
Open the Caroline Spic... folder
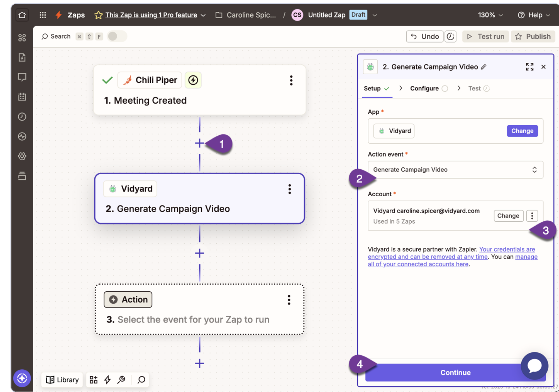pos(246,15)
